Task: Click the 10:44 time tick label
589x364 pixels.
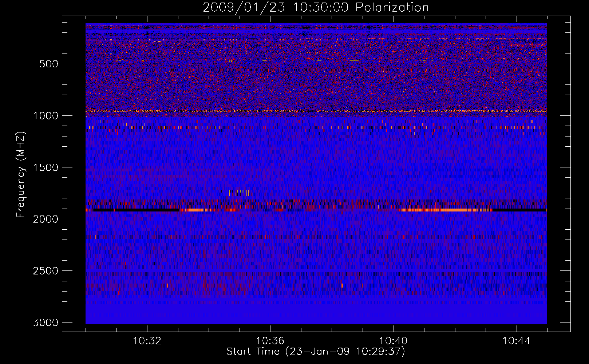Action: [x=517, y=341]
